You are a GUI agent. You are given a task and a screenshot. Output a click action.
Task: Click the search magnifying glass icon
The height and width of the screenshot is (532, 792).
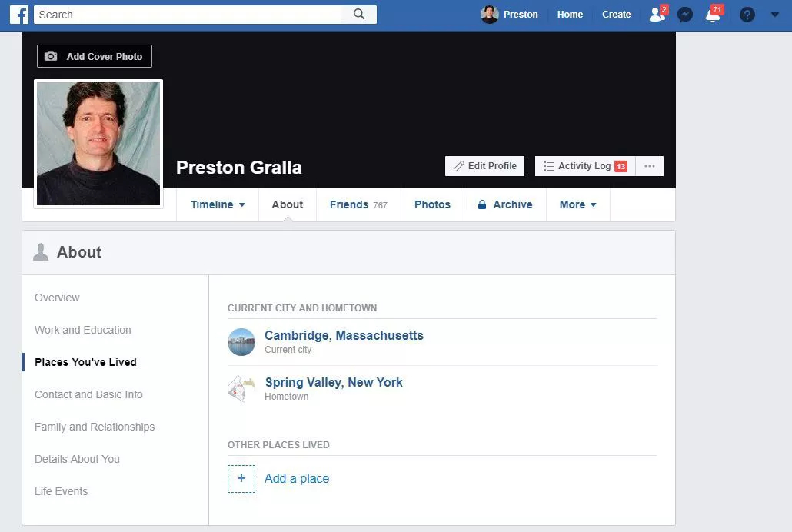(358, 14)
